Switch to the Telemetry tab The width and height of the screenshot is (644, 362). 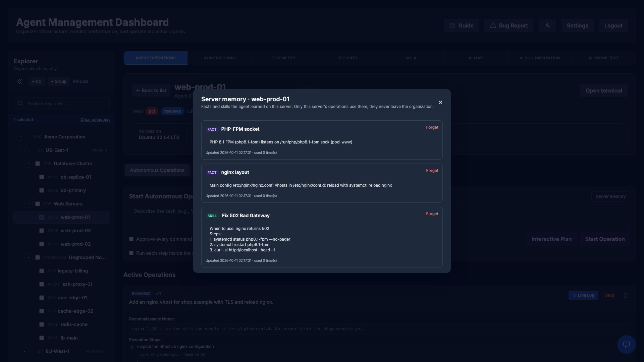[283, 58]
